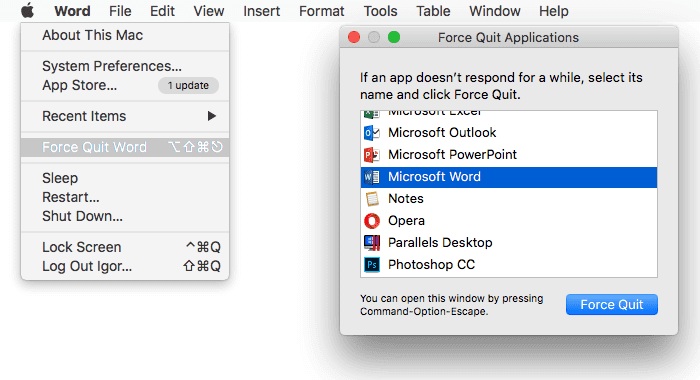Choose Force Quit Word menu entry
The height and width of the screenshot is (380, 700).
tap(125, 147)
